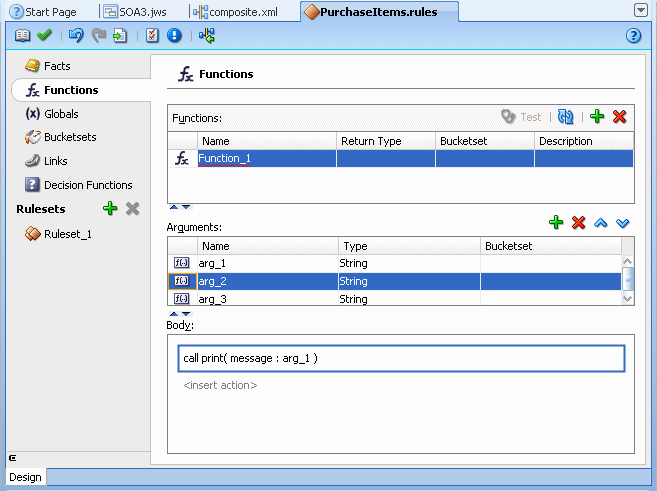Move argument up with blue chevron

[x=600, y=223]
